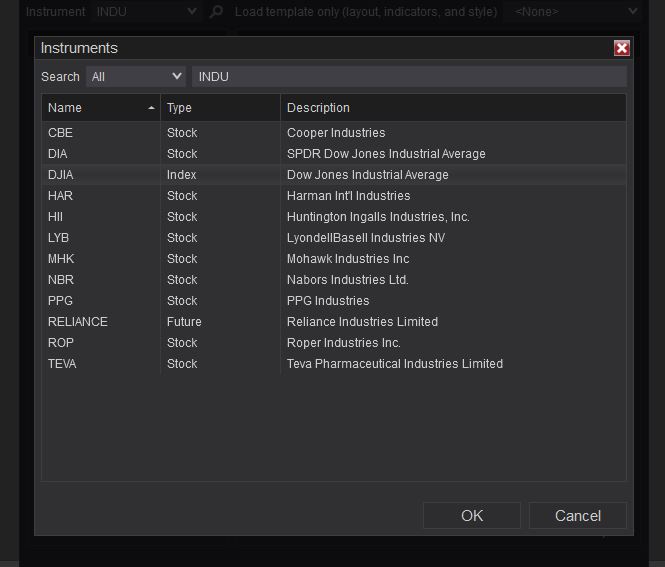Open Instrument INDU dropdown in background window
Screen dimensions: 665x567
146,12
